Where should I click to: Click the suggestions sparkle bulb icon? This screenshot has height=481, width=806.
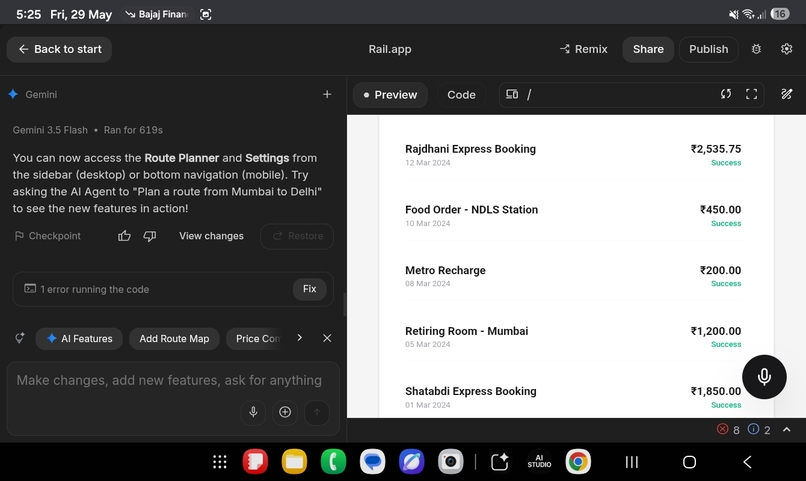tap(20, 338)
